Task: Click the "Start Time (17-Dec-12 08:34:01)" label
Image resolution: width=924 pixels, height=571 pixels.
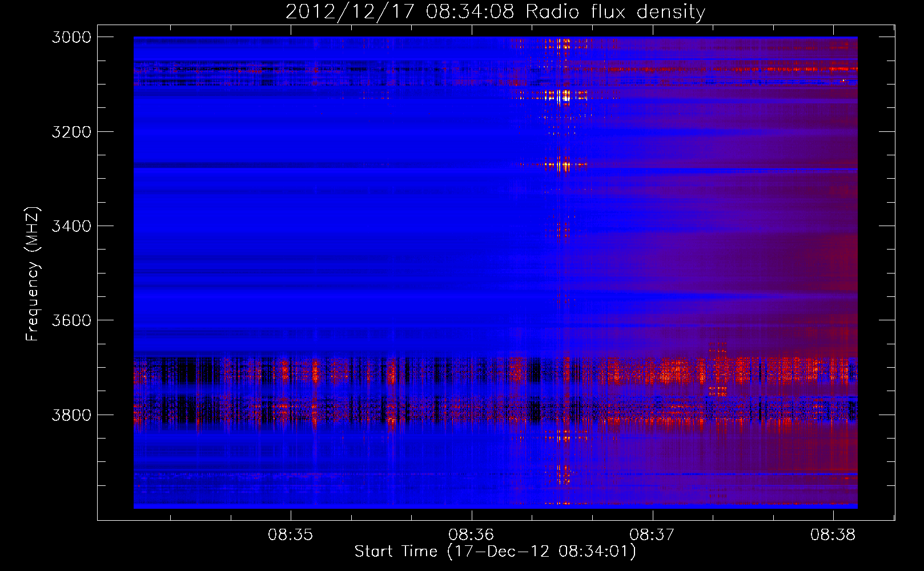Action: (495, 552)
